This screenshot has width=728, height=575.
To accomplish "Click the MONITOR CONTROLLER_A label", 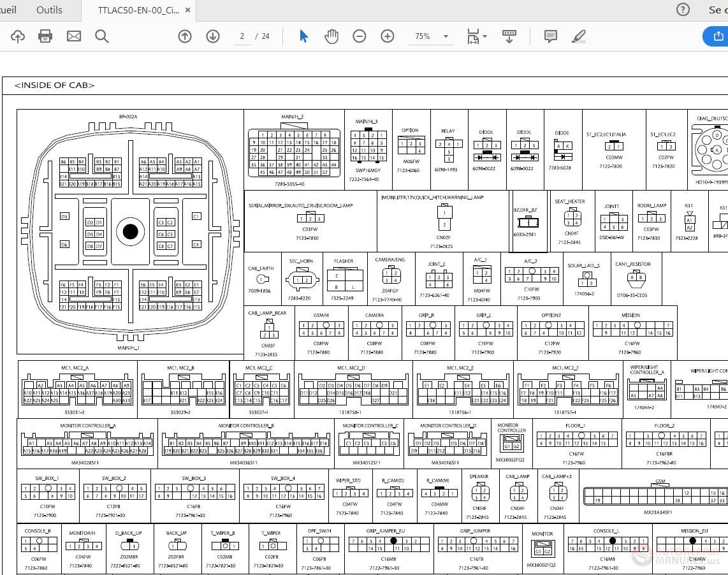I will 88,425.
